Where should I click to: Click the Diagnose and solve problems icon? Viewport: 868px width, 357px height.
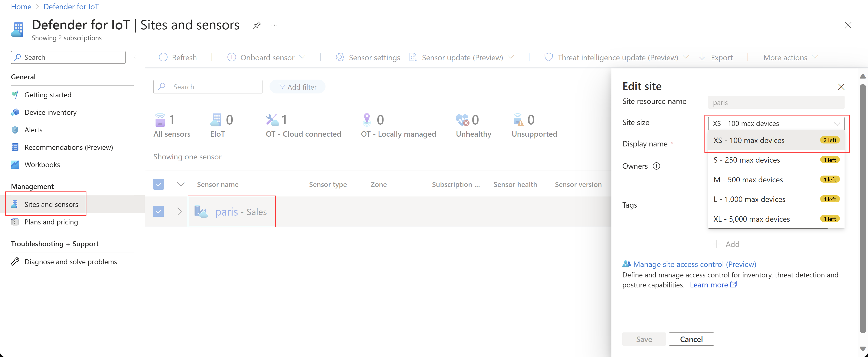tap(15, 261)
